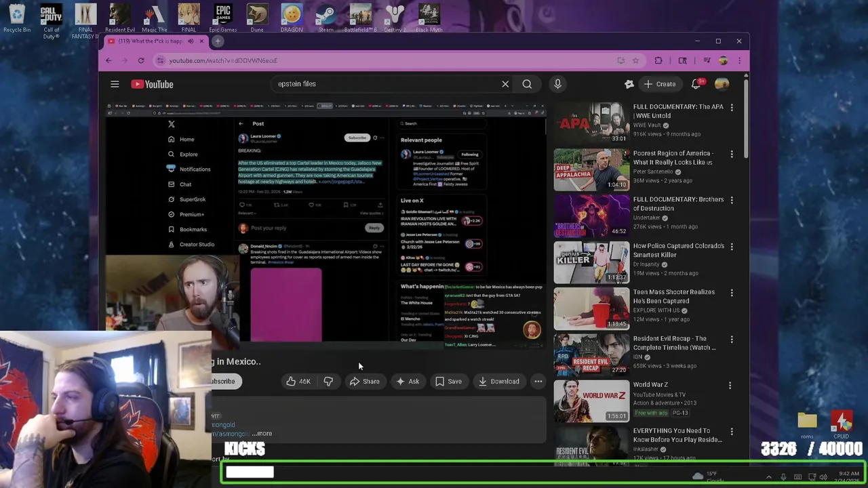Bookmark this page with the star
The image size is (868, 488).
635,60
